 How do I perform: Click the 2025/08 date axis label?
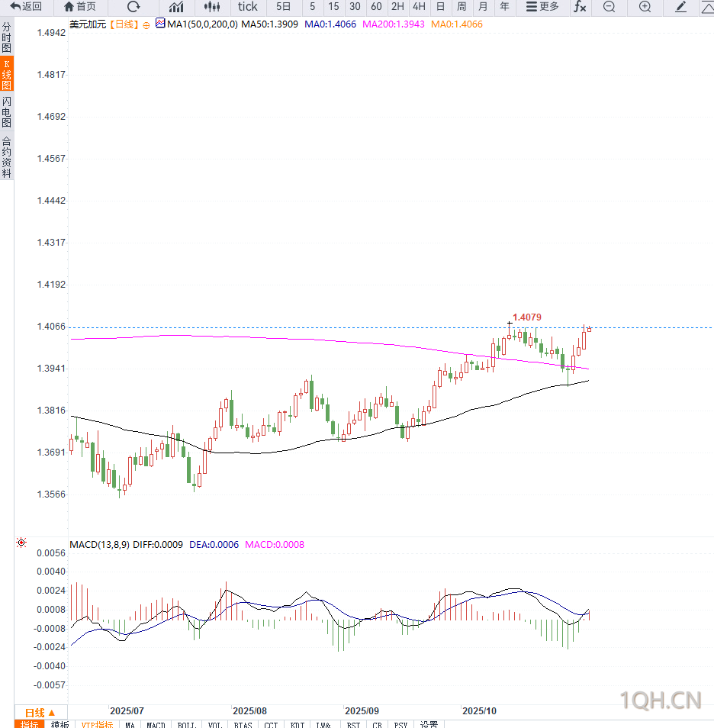click(x=249, y=710)
